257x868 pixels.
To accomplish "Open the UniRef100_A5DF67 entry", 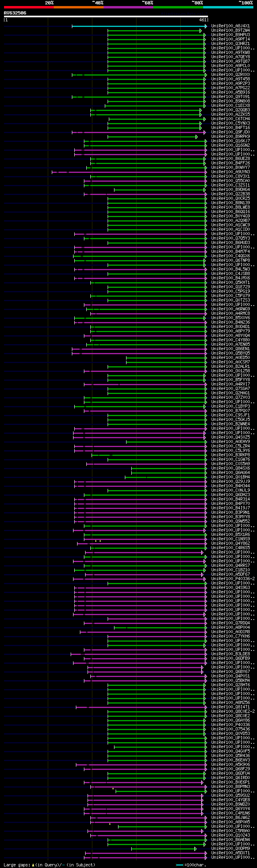I will 230,575.
